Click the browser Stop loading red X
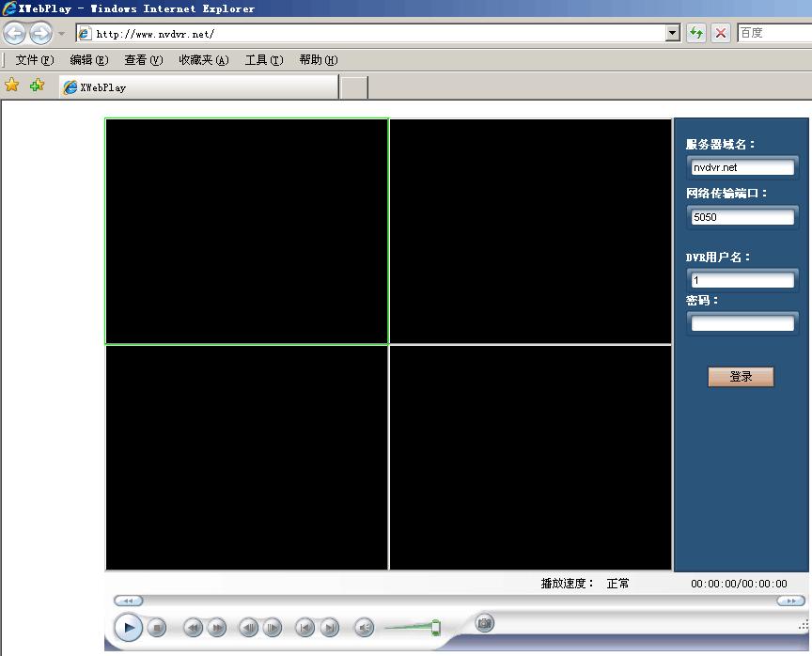The image size is (812, 656). [721, 34]
